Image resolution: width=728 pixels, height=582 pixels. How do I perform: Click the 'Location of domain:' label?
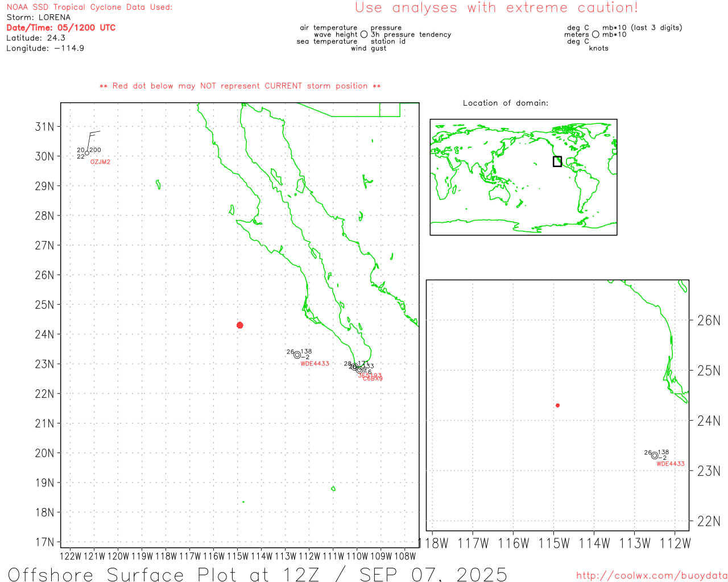click(506, 103)
